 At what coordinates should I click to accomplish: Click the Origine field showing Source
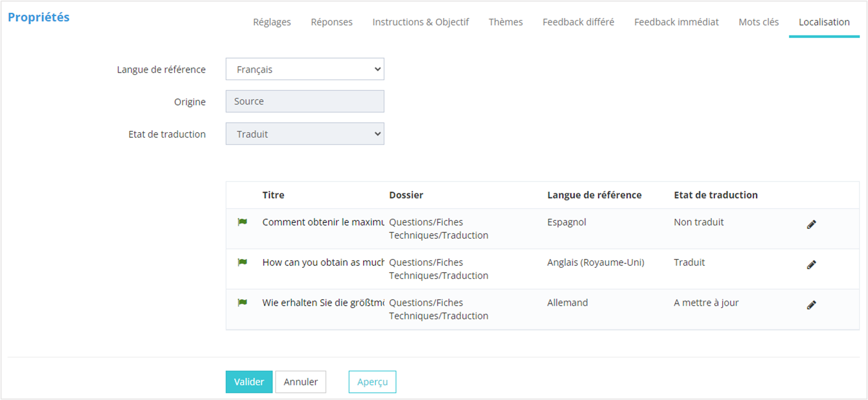(305, 101)
